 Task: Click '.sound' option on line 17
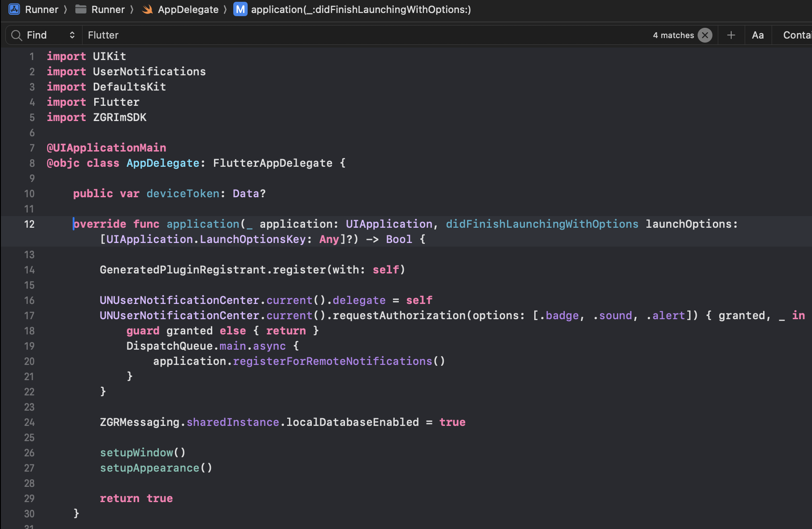[612, 316]
